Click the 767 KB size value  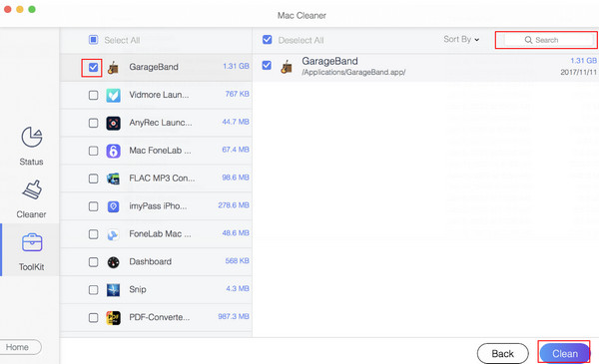[x=238, y=94]
